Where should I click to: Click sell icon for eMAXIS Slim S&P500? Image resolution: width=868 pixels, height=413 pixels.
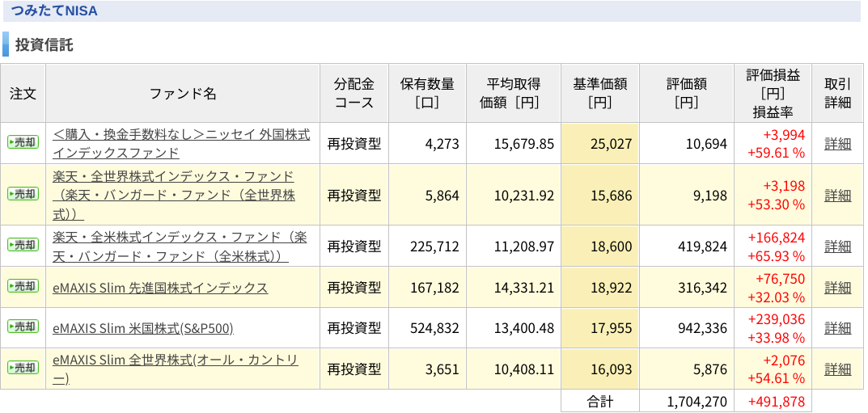23,327
